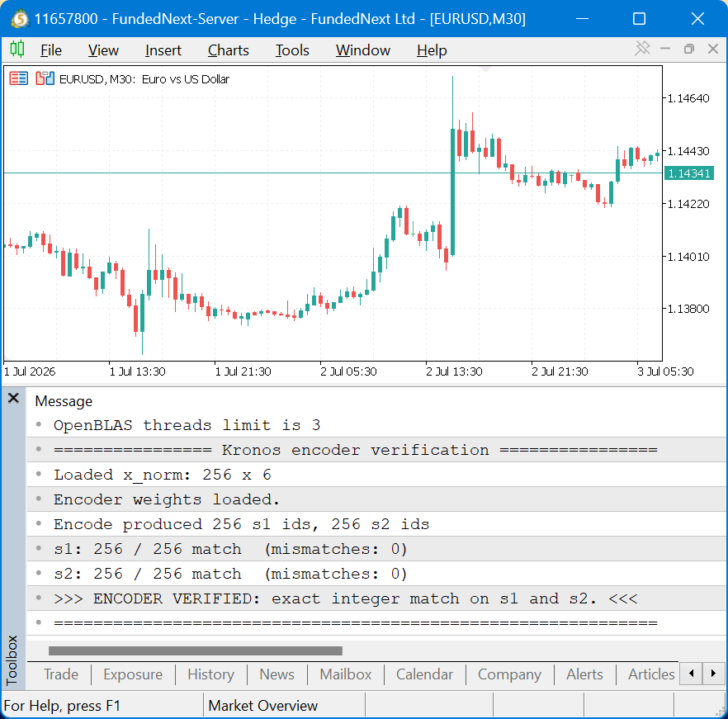
Task: Select the 'Encode produced 256 s1 ids' row
Action: tap(377, 524)
